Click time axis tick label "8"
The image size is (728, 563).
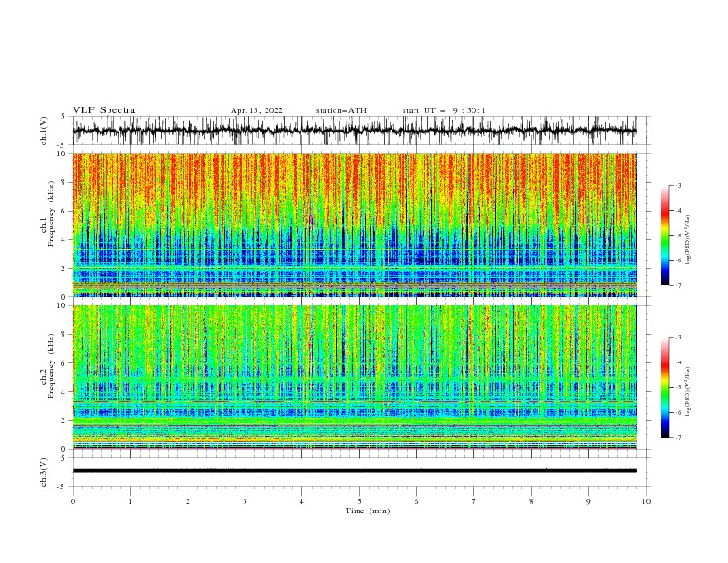[531, 501]
